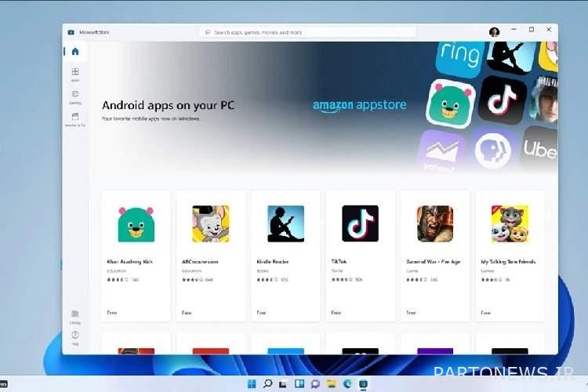Open the ABCmouse.com app card
The height and width of the screenshot is (392, 588).
[211, 256]
